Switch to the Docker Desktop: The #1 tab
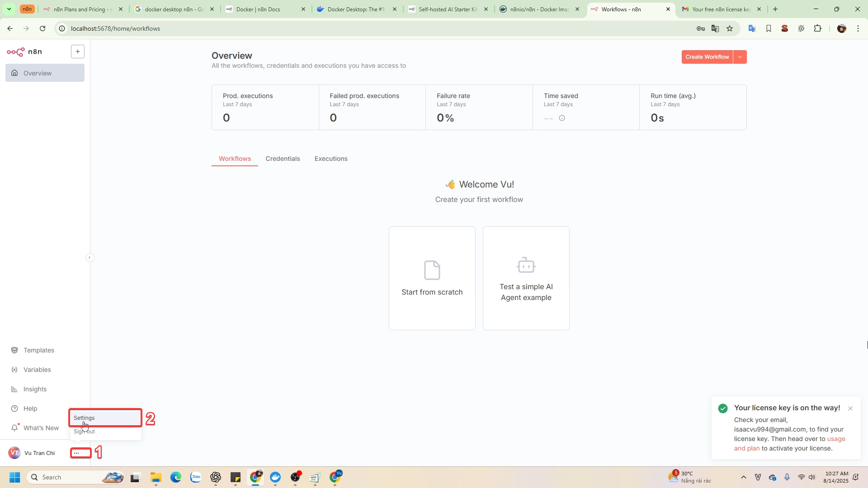 (357, 9)
